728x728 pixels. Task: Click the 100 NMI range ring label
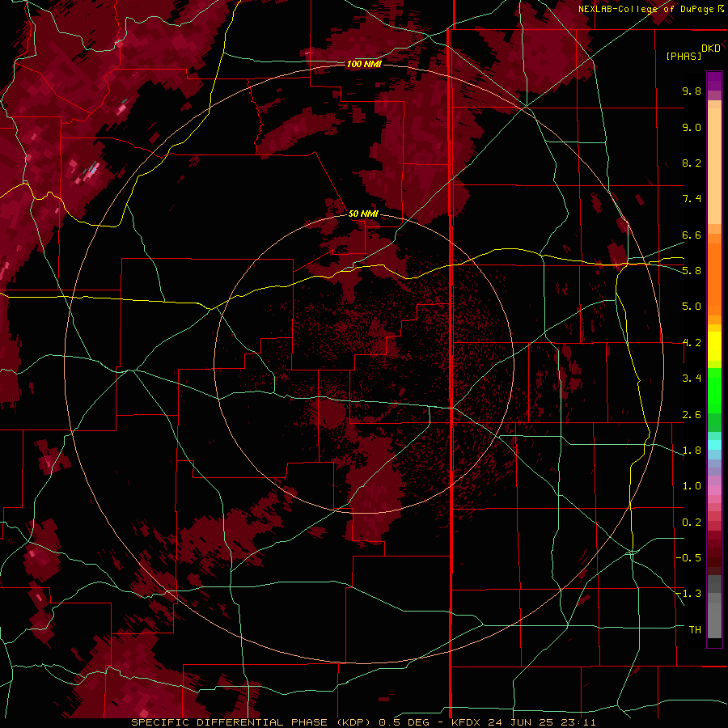pos(364,64)
